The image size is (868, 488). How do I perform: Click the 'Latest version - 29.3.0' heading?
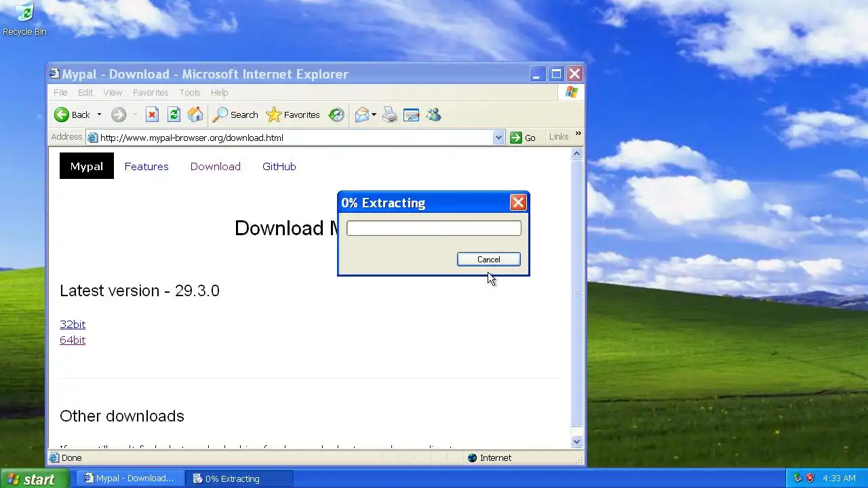140,291
